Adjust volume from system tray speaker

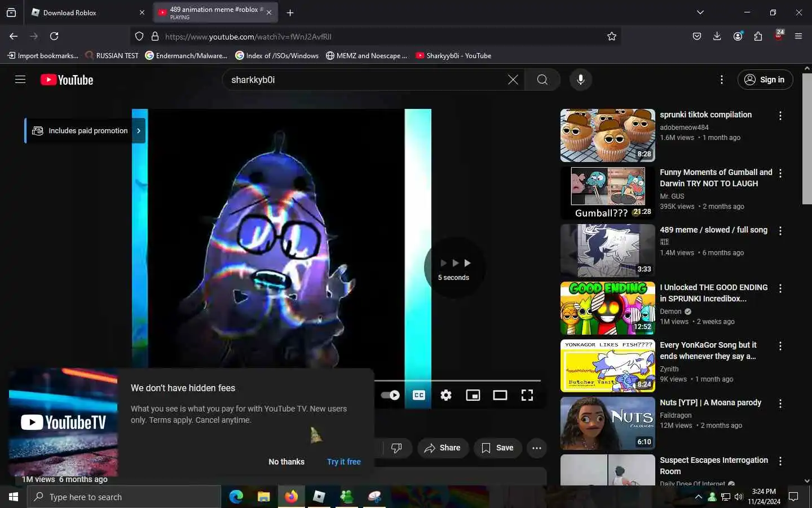point(739,497)
